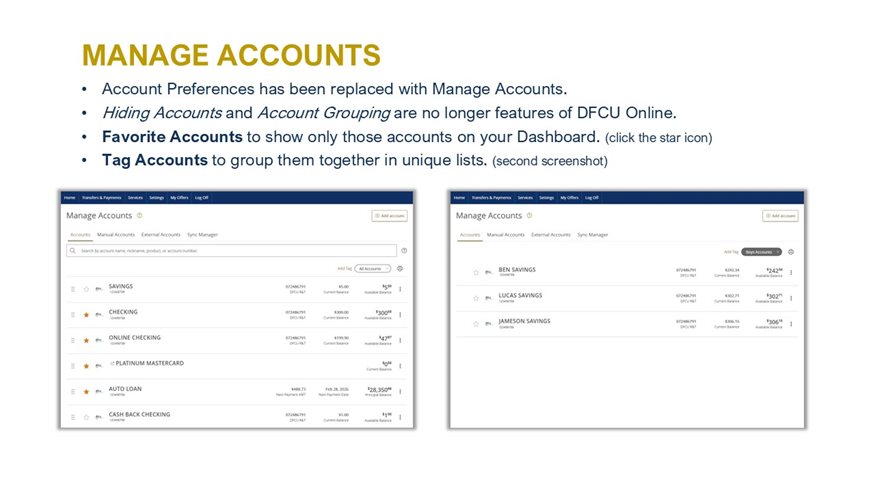Grab the ONLINE CHECKING drag handle

click(73, 340)
